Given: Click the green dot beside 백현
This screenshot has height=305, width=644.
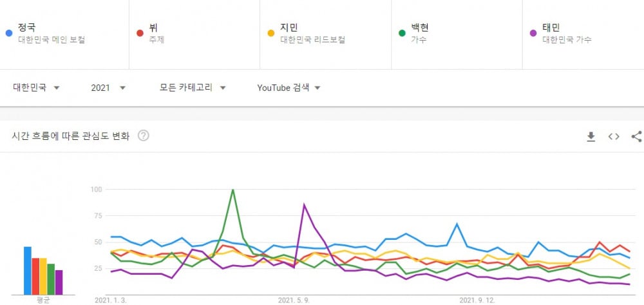Looking at the screenshot, I should pyautogui.click(x=402, y=33).
